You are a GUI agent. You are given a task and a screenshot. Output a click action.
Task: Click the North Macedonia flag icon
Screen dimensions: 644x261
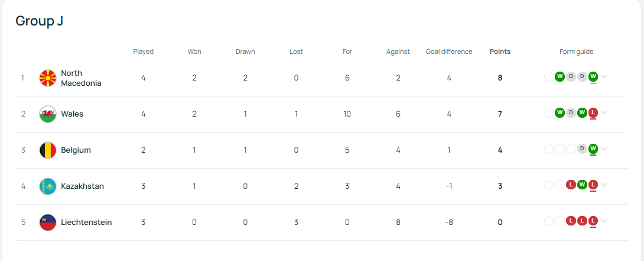coord(48,78)
